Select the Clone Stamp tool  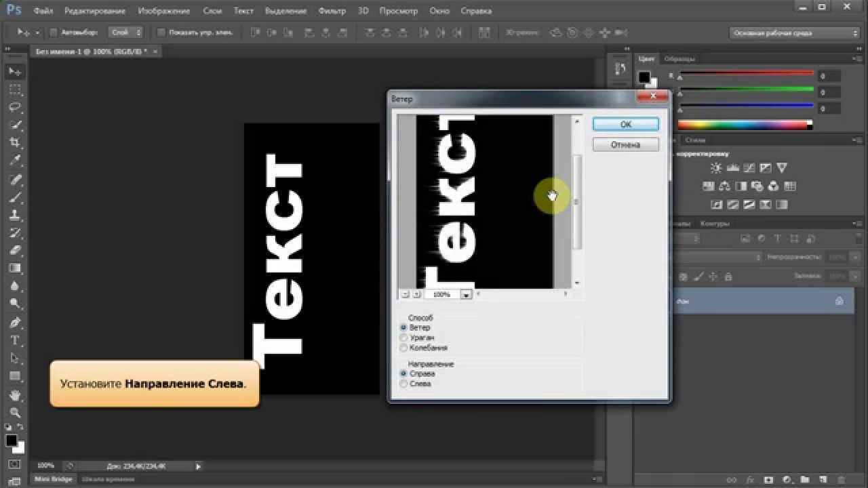(15, 215)
